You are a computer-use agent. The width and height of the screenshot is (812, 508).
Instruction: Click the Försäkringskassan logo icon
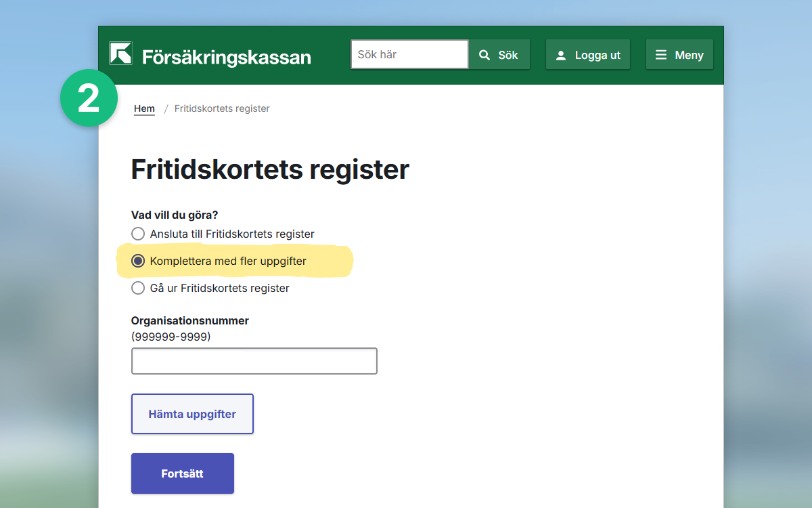(x=120, y=54)
